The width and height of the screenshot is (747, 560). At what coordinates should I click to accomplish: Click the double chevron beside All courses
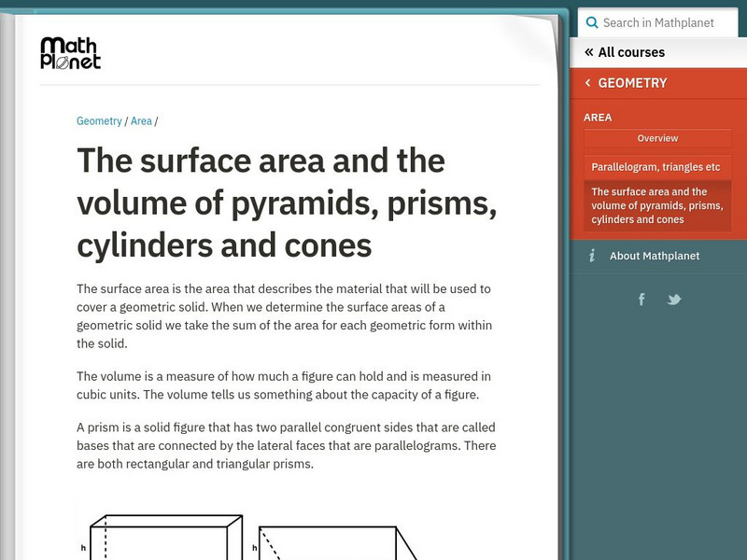coord(589,52)
